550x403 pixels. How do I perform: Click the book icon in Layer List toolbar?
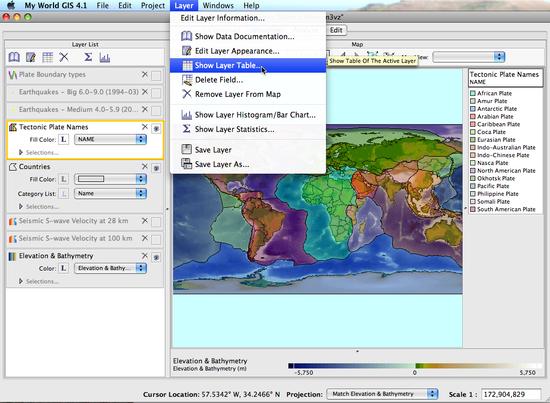[x=14, y=57]
